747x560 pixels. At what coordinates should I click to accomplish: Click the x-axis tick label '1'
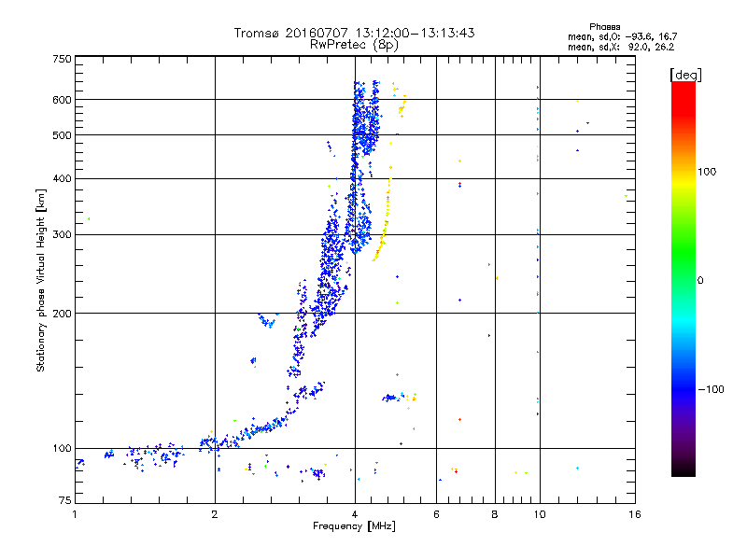(x=75, y=514)
